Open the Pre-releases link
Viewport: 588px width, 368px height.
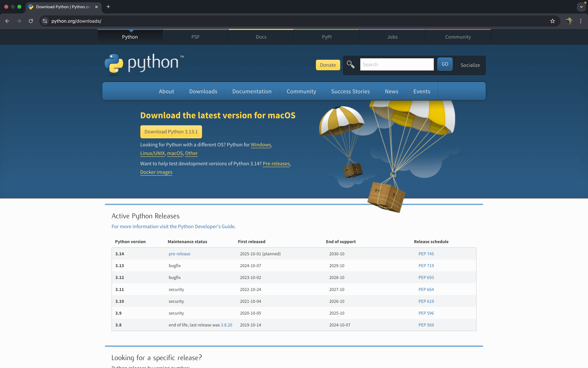tap(276, 164)
